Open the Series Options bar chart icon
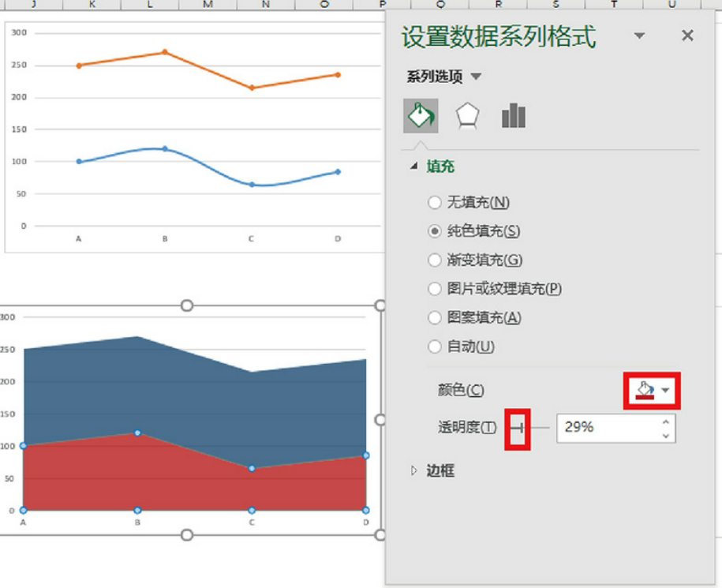The width and height of the screenshot is (722, 588). (x=513, y=116)
